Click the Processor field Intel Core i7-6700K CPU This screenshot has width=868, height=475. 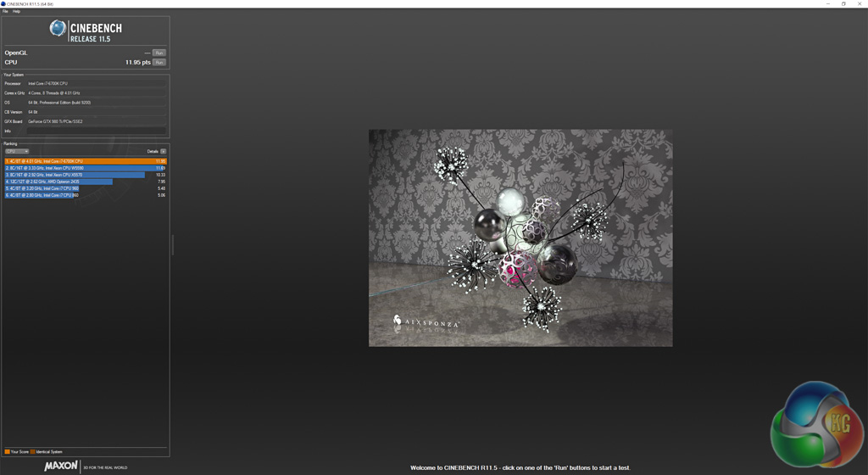(97, 84)
